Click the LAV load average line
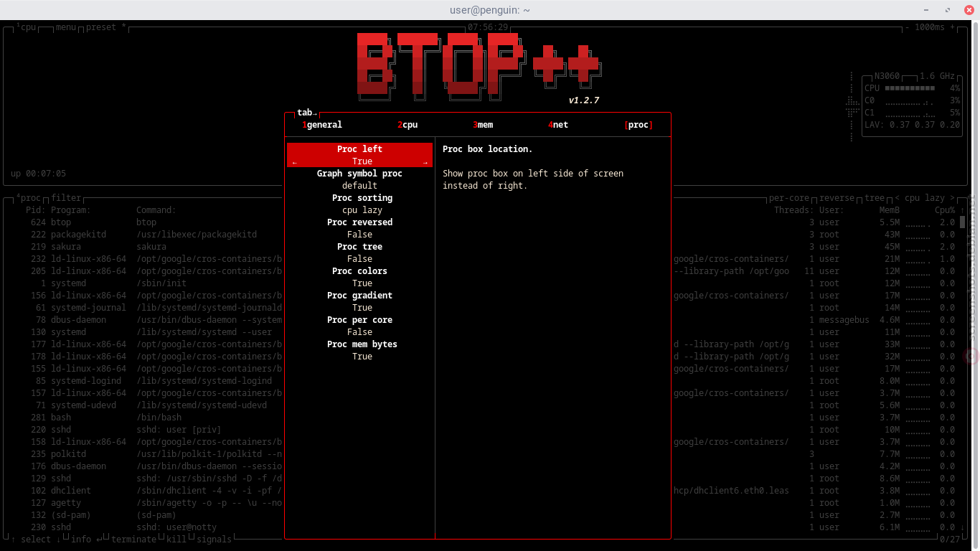This screenshot has width=980, height=551. [x=912, y=125]
